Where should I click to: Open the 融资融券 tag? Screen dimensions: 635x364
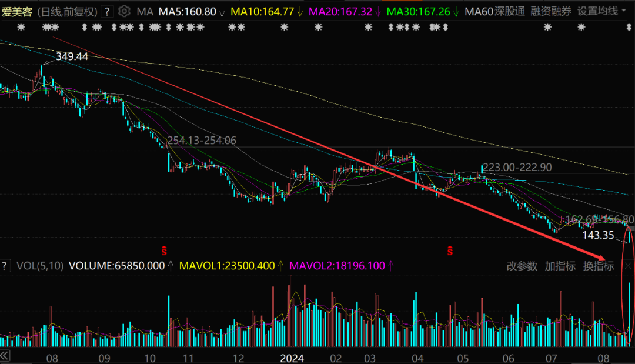551,11
